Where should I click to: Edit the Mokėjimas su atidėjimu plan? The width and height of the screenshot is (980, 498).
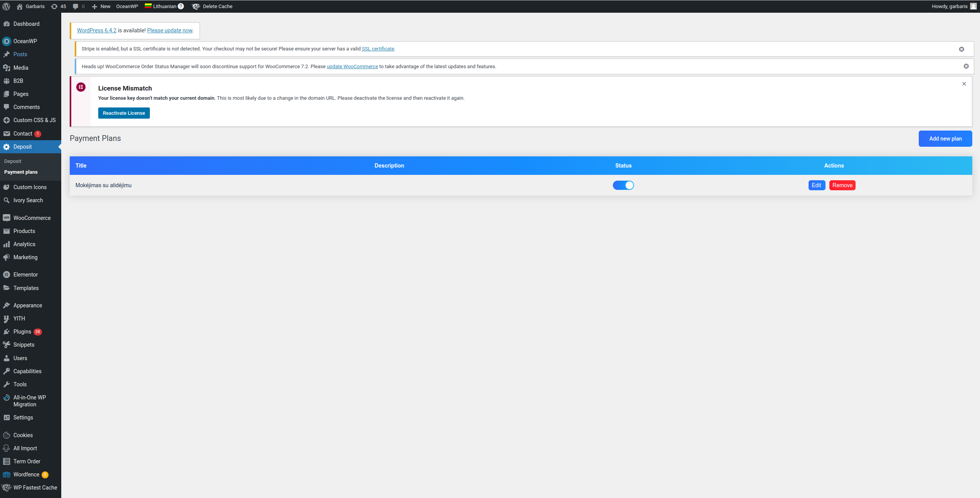[817, 185]
